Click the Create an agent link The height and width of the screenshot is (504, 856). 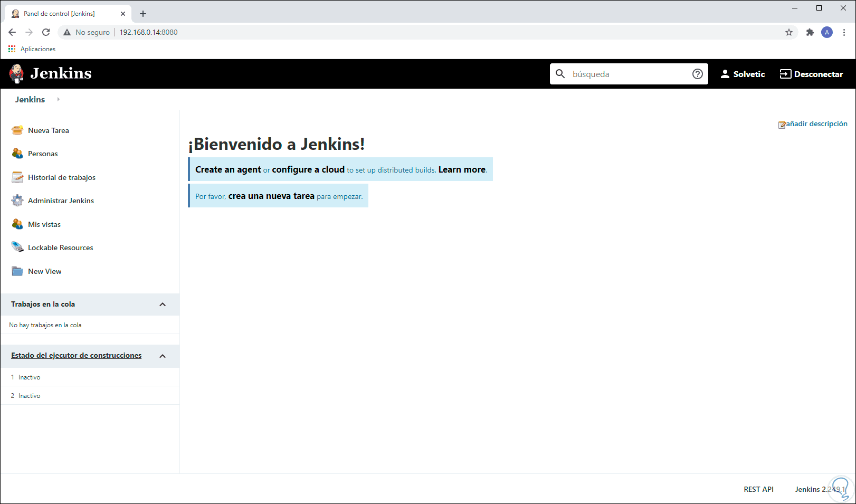click(228, 169)
